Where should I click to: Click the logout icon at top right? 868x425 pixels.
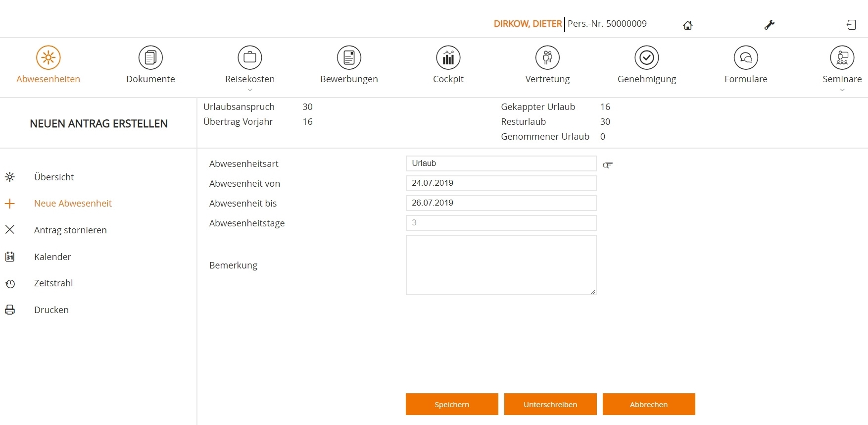[x=851, y=25]
